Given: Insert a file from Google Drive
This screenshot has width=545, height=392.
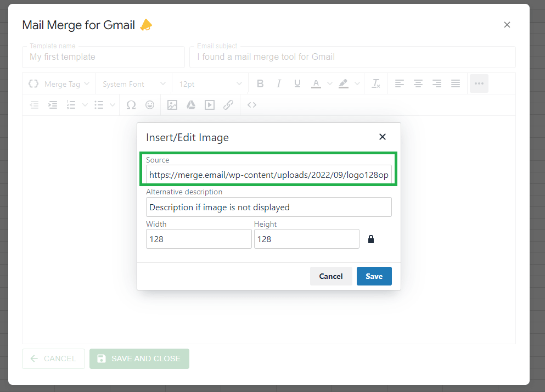Looking at the screenshot, I should coord(191,105).
